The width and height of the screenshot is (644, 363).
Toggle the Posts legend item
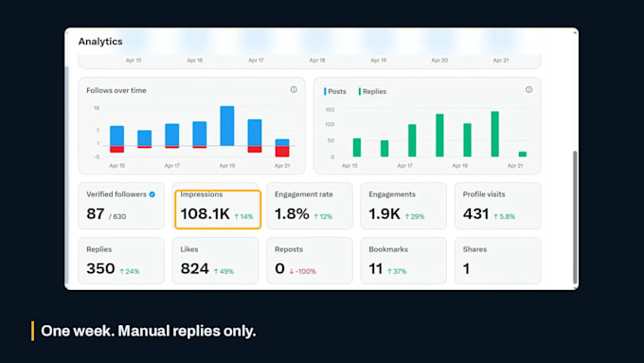coord(334,91)
